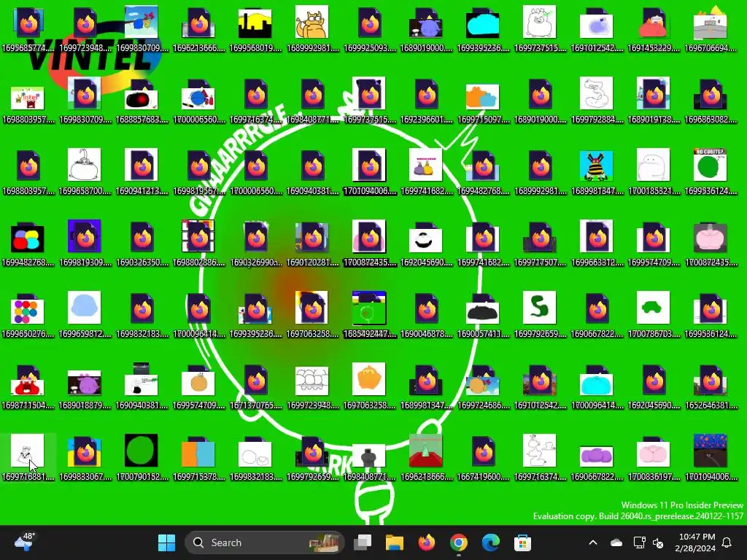747x560 pixels.
Task: Select the colored dots thumbnail 1699650276
Action: (28, 314)
